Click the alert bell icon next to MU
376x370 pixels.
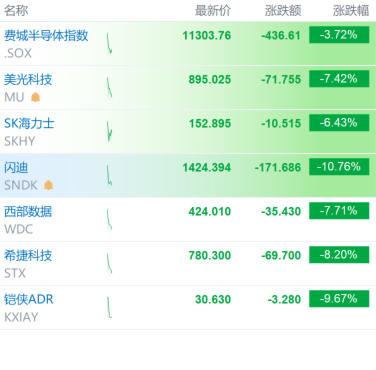[35, 97]
